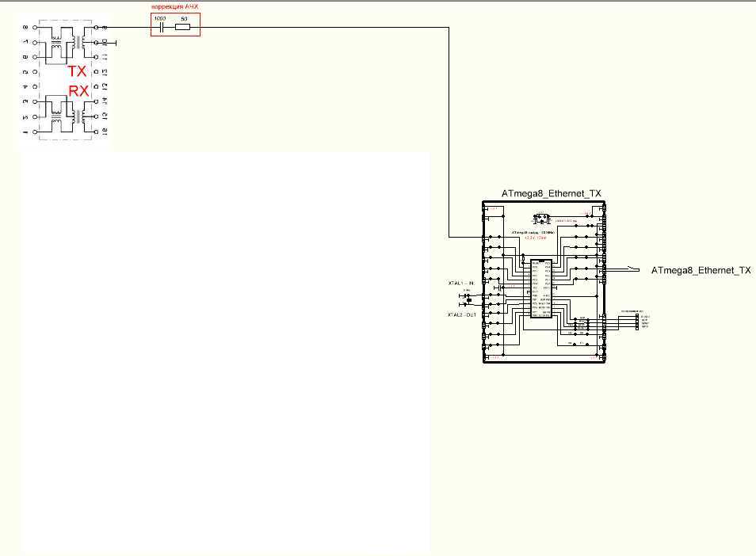Click the ATmega8_Ethernet_TX title above the board

(x=551, y=192)
